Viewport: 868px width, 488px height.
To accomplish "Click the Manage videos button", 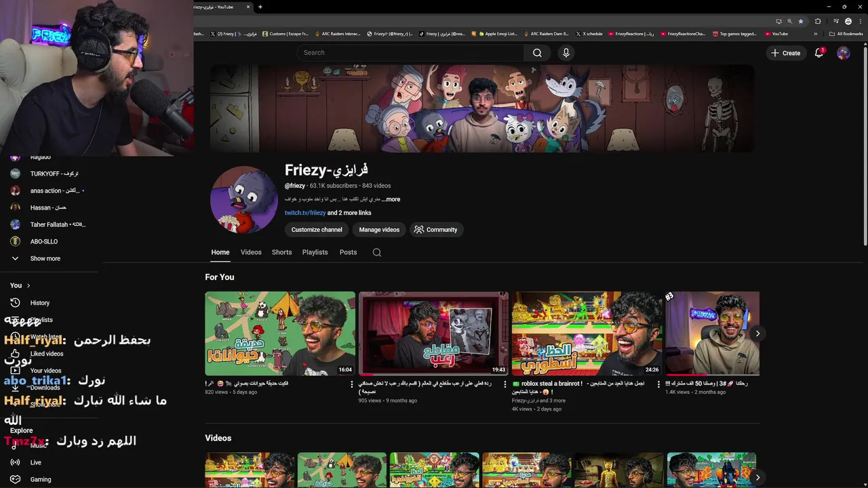I will (x=379, y=230).
